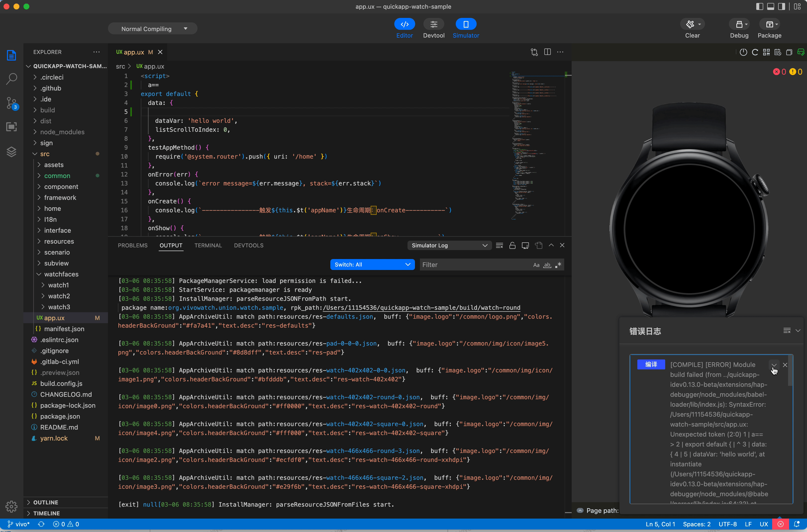Viewport: 807px width, 532px height.
Task: Toggle bottom panel layout button
Action: 771,6
